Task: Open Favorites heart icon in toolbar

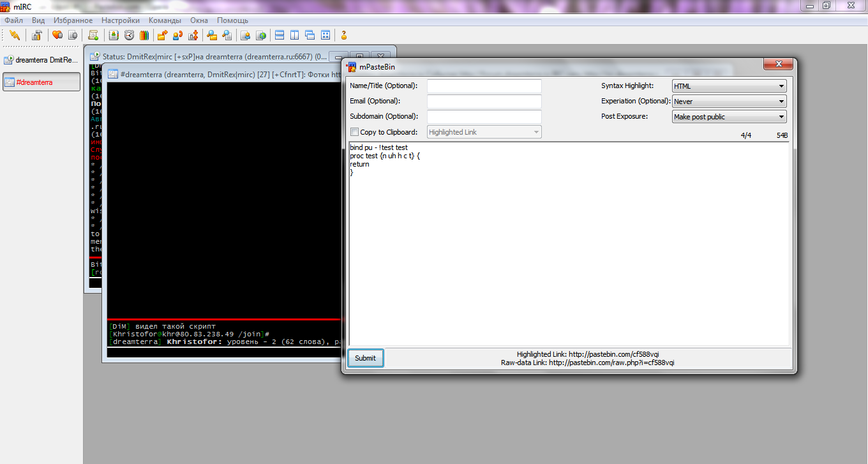Action: [x=57, y=35]
